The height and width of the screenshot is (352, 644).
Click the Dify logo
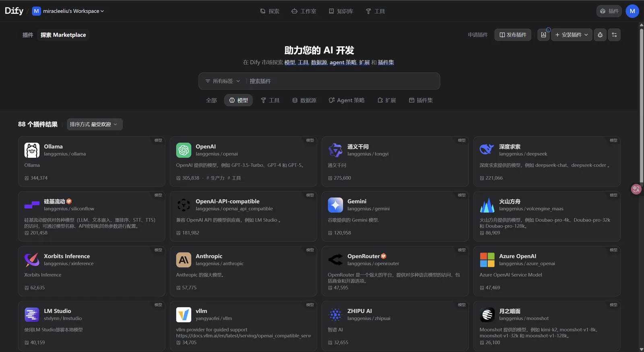pos(14,11)
